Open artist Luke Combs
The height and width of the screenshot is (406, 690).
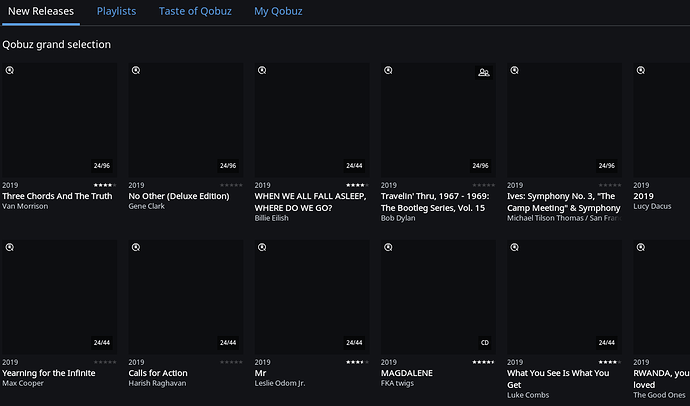click(x=528, y=395)
